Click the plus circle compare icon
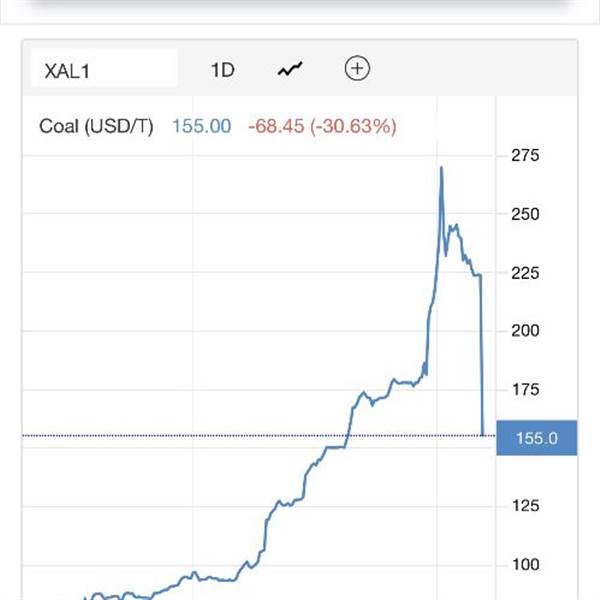The height and width of the screenshot is (600, 600). (357, 69)
